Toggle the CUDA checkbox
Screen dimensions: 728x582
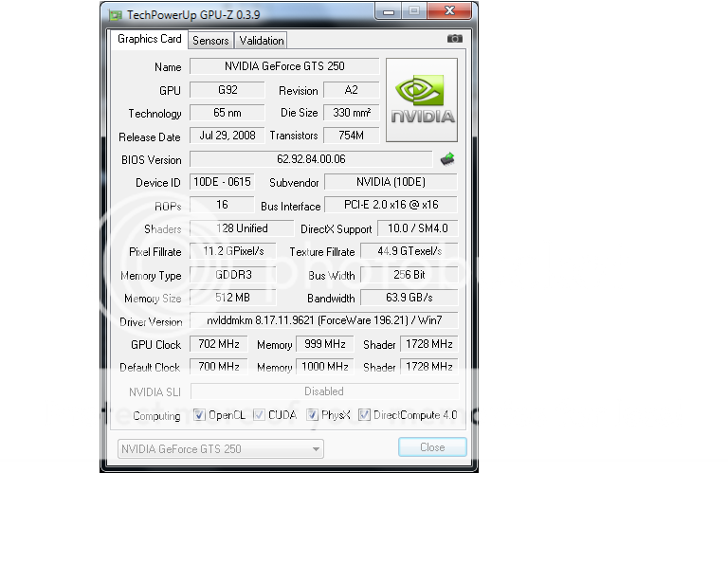259,415
